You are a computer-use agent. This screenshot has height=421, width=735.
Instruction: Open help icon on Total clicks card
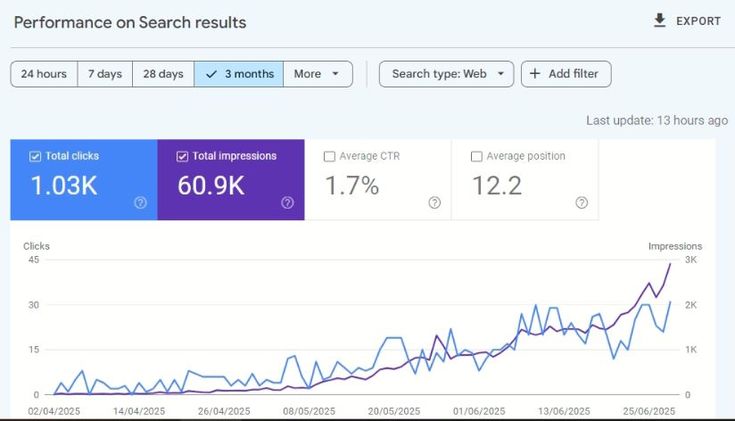pyautogui.click(x=140, y=203)
